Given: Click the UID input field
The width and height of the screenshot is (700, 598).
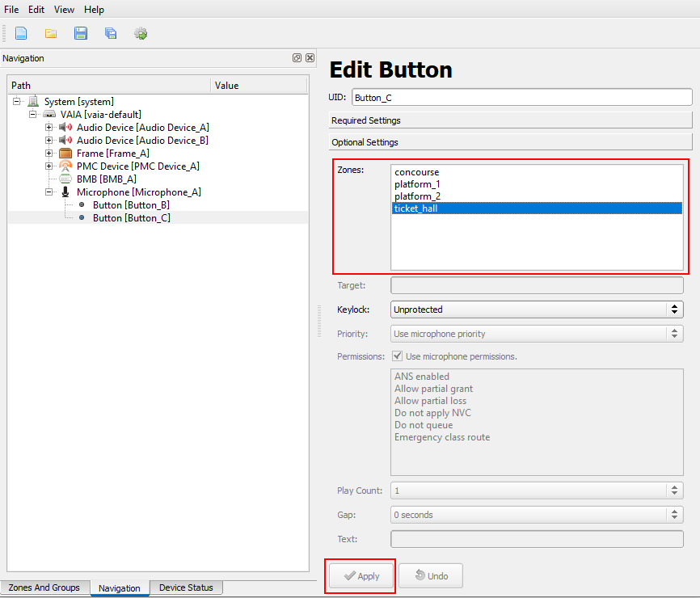Looking at the screenshot, I should (x=521, y=97).
